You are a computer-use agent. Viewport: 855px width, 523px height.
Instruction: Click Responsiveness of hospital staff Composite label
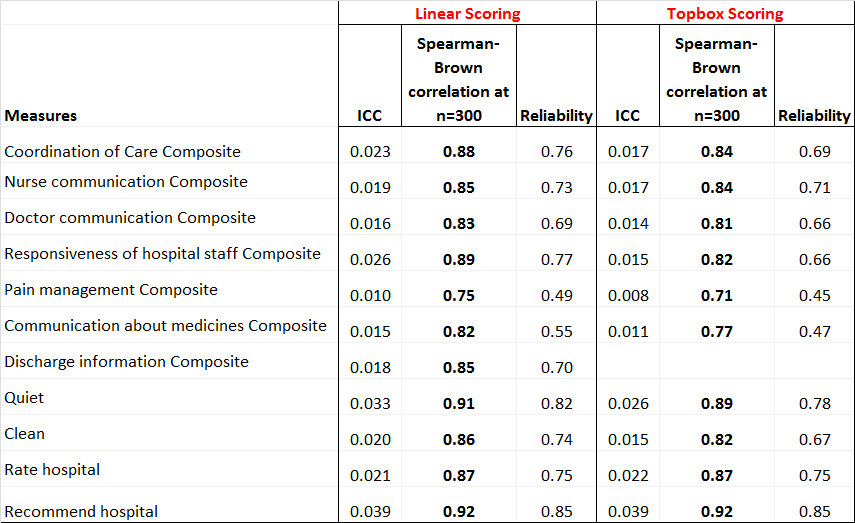point(163,254)
